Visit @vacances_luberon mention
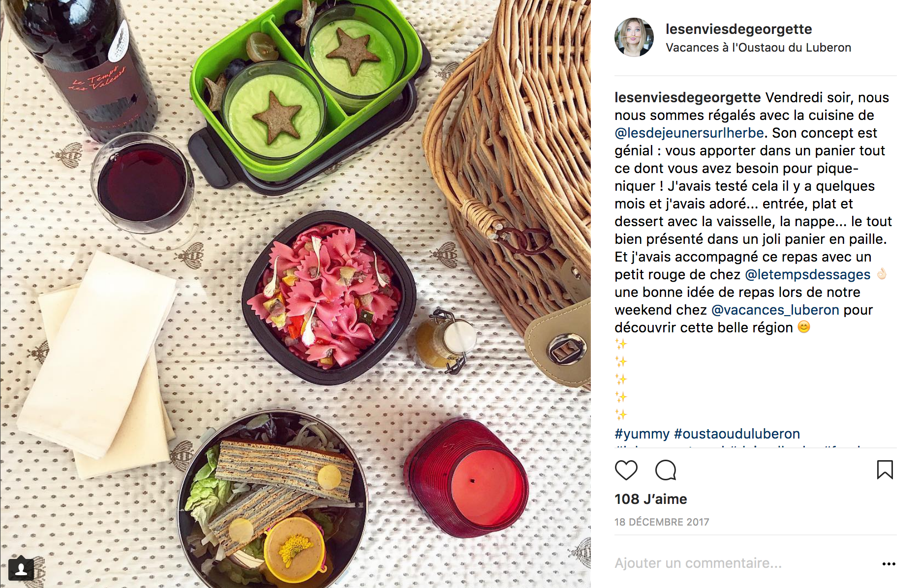Screen dimensions: 919x588 (x=775, y=310)
